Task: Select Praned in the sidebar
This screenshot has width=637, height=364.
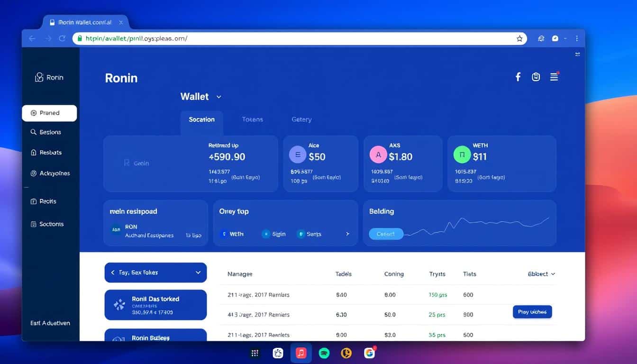Action: pyautogui.click(x=49, y=113)
